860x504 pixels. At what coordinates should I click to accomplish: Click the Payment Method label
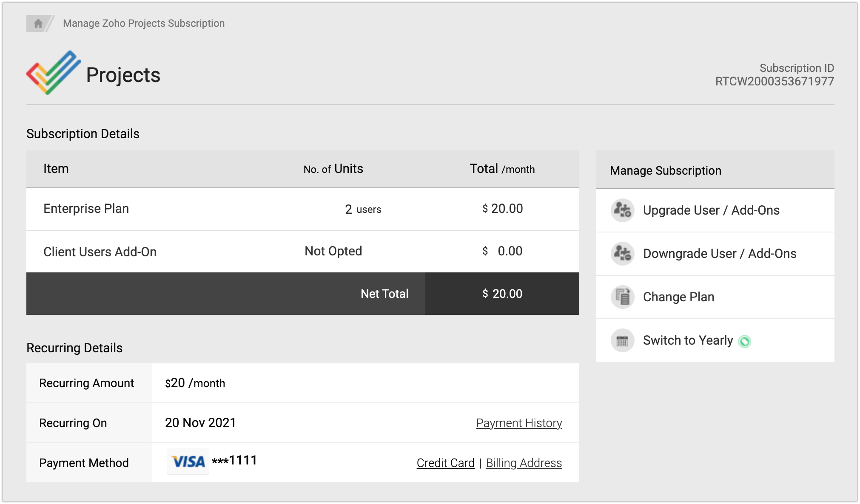point(84,463)
